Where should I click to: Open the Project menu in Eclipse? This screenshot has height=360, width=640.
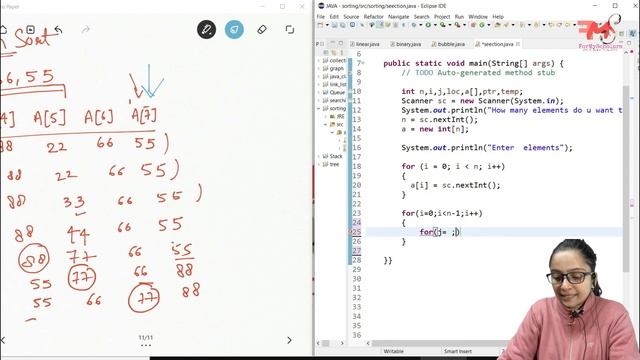[442, 17]
